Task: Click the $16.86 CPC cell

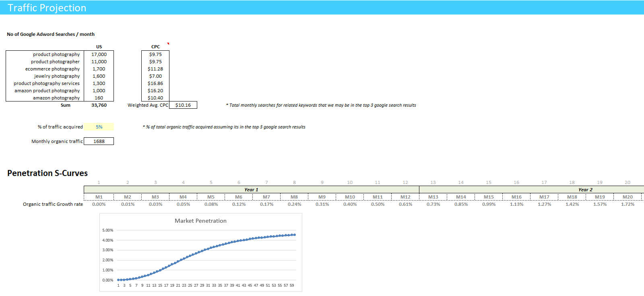Action: [155, 83]
